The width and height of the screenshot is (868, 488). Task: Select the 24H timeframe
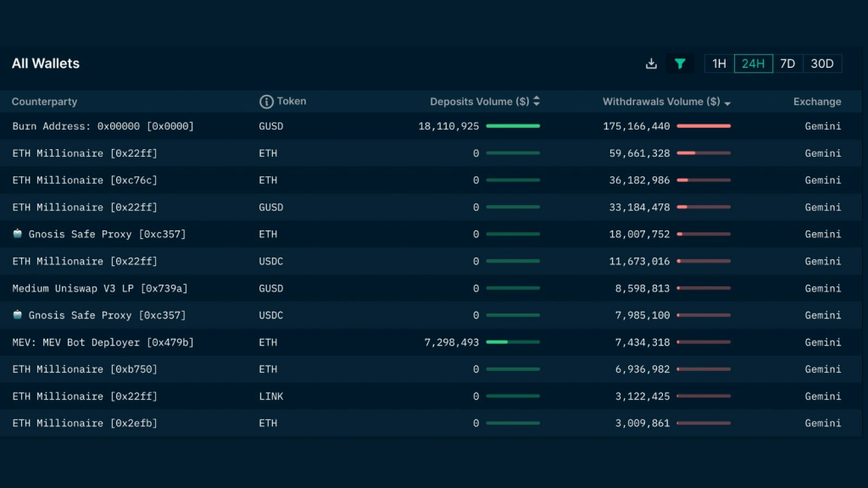point(754,64)
